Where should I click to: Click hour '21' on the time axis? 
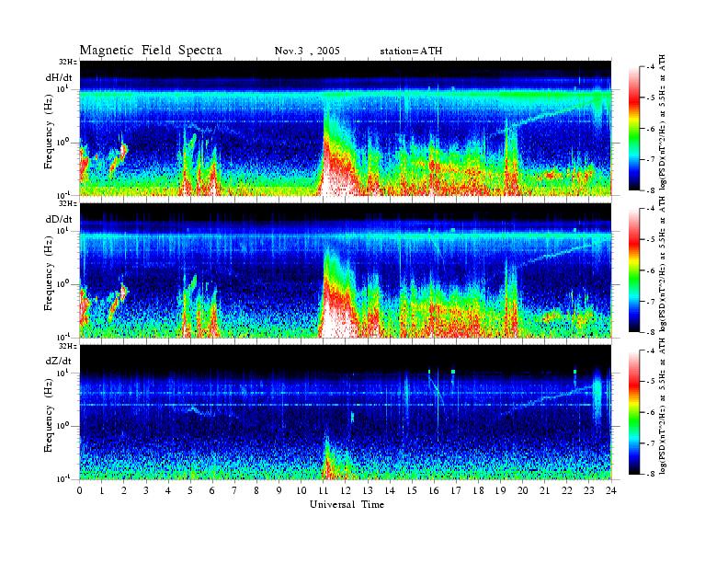[544, 491]
